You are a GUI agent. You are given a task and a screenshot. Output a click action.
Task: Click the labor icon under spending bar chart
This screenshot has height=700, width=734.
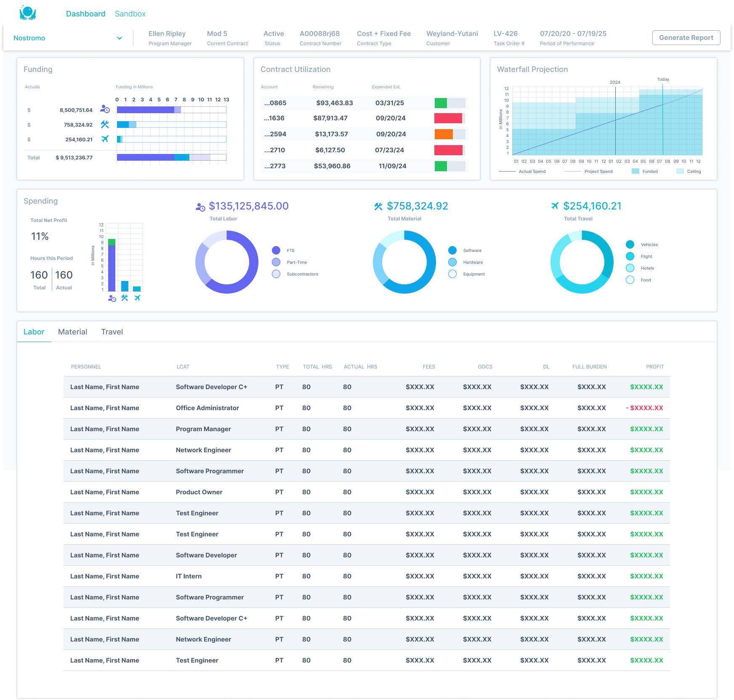point(112,298)
